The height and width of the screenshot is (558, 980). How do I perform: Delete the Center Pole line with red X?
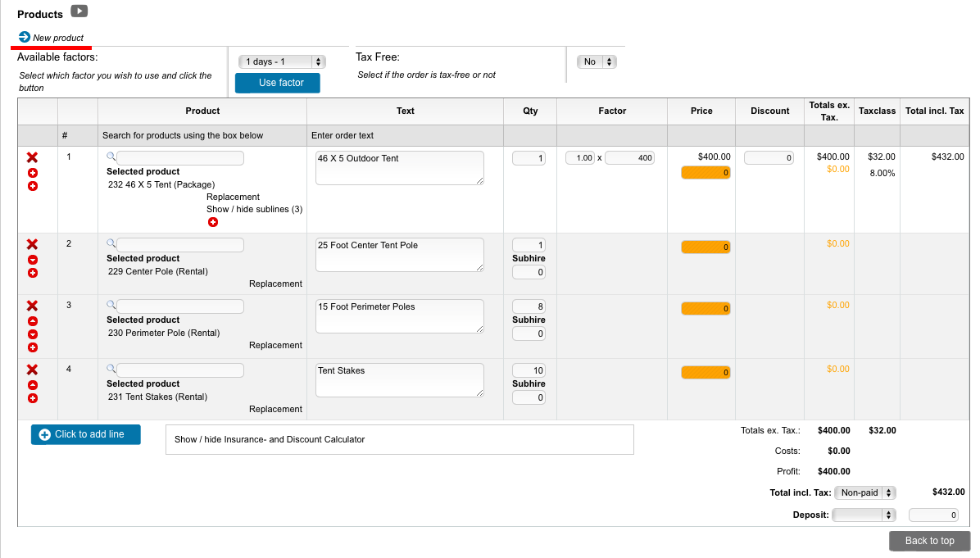click(33, 244)
